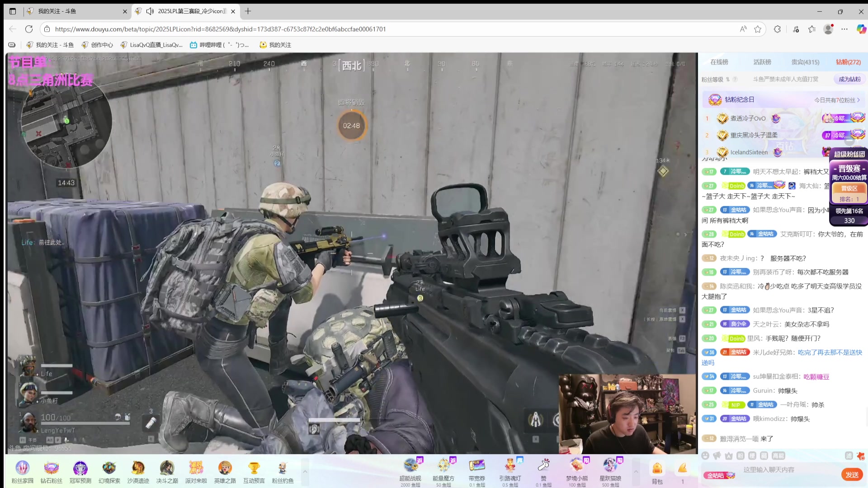
Task: Send the 能量魔方 gift
Action: pos(443,471)
